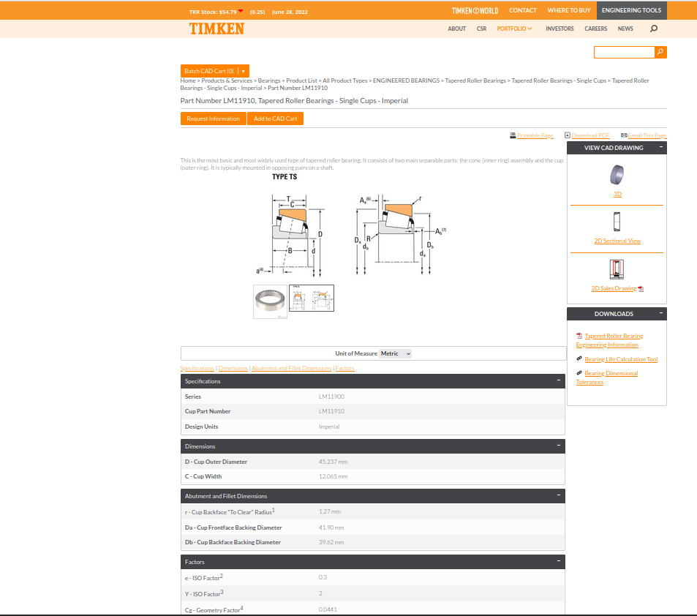Screen dimensions: 697x616
Task: Go to the Investors menu item
Action: coord(560,29)
